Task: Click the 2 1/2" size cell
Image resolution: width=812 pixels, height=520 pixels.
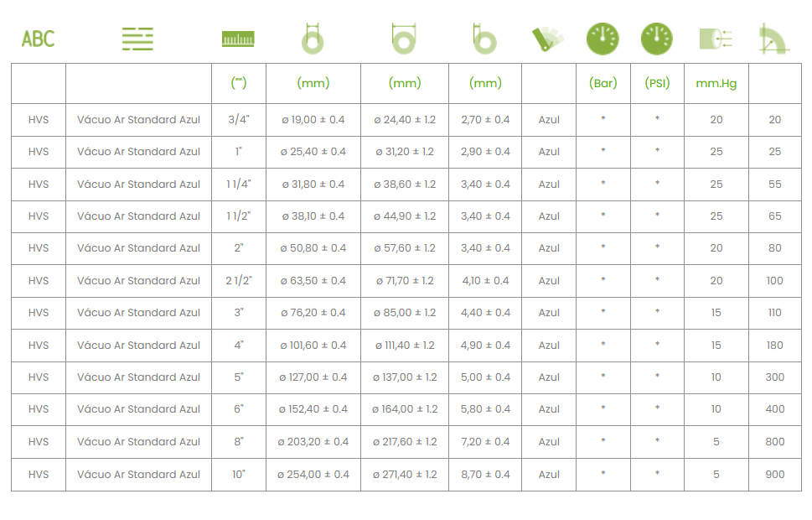Action: tap(239, 281)
